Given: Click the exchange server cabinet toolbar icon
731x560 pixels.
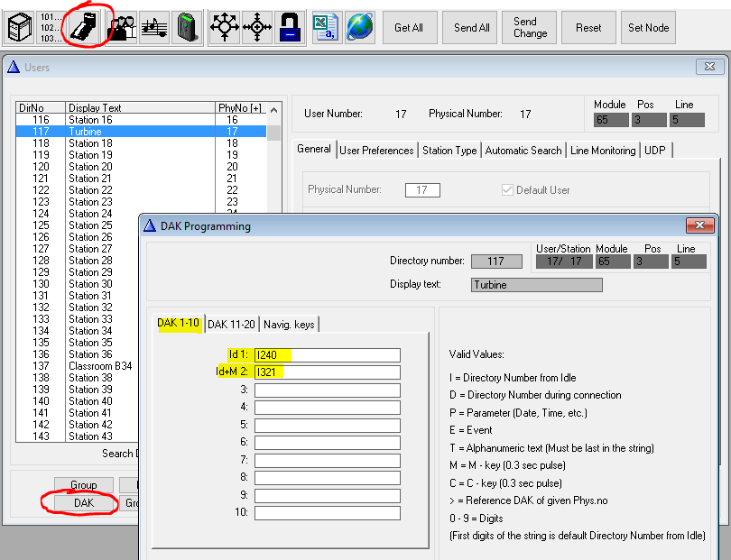Looking at the screenshot, I should pyautogui.click(x=19, y=27).
